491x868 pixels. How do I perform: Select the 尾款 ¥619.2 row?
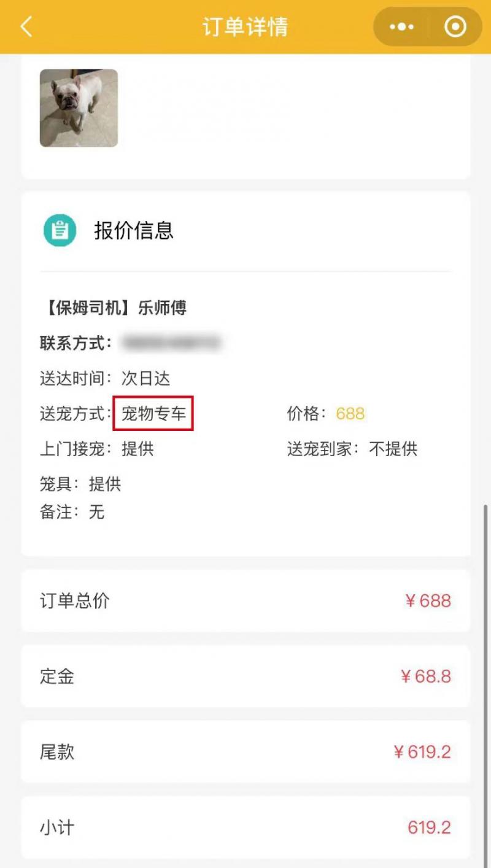point(245,752)
